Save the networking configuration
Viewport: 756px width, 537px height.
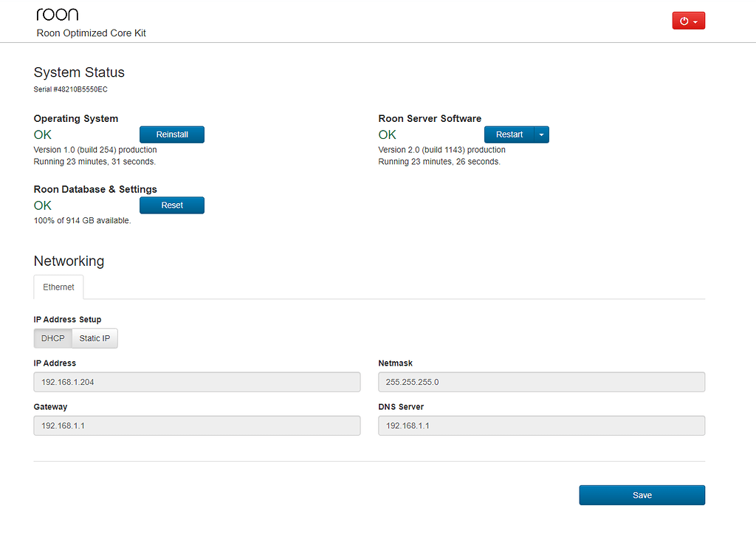click(642, 495)
